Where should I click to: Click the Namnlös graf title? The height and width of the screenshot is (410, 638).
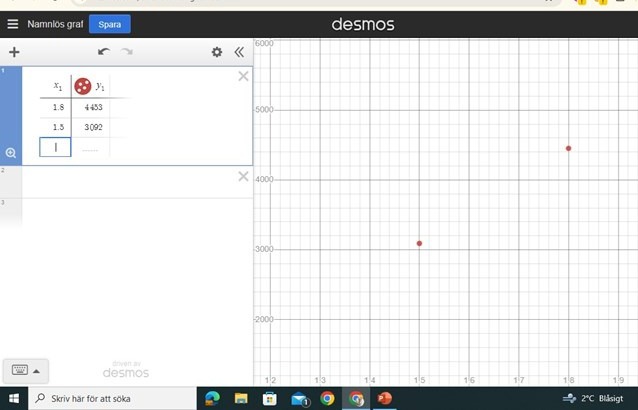coord(53,24)
